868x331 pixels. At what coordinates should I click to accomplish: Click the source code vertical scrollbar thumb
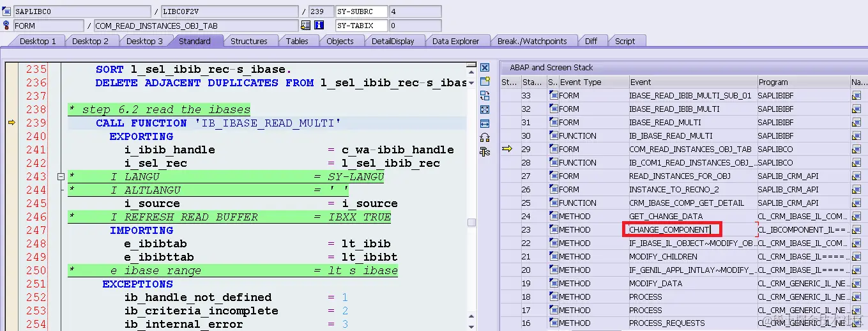pos(471,222)
